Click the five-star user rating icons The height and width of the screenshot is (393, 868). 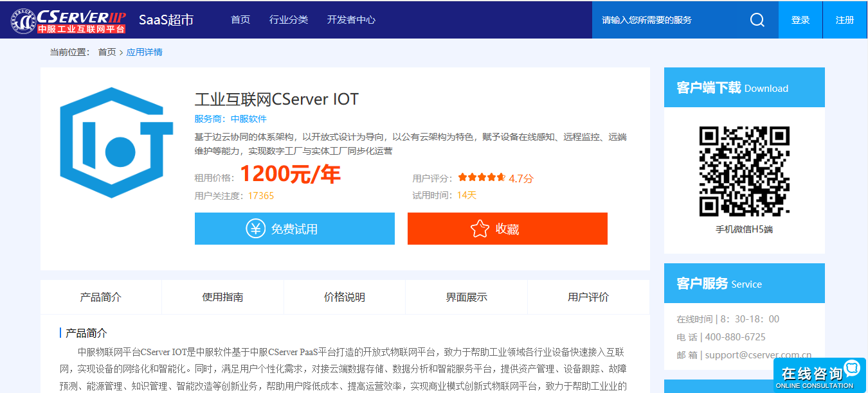pyautogui.click(x=482, y=178)
